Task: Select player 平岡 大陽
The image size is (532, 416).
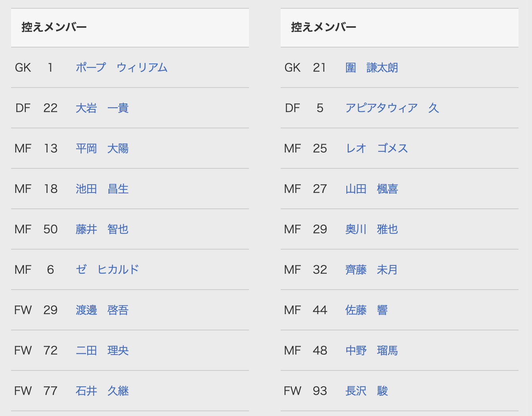Action: (102, 149)
